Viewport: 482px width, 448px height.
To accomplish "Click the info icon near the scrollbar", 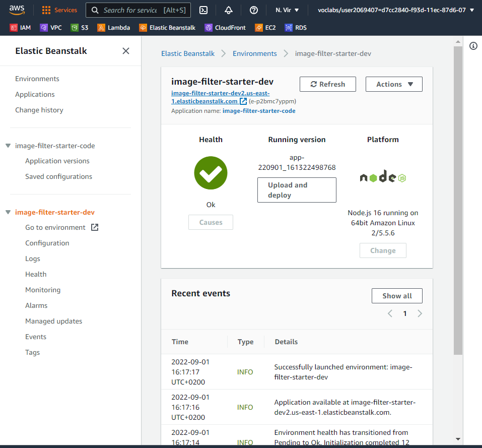I will [x=473, y=46].
